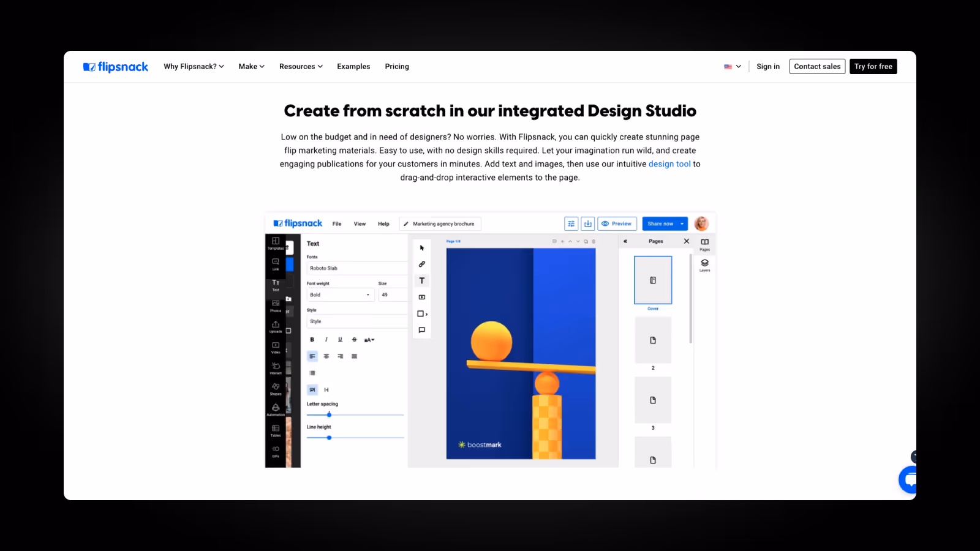This screenshot has height=551, width=980.
Task: Click the Try for free button
Action: 873,67
